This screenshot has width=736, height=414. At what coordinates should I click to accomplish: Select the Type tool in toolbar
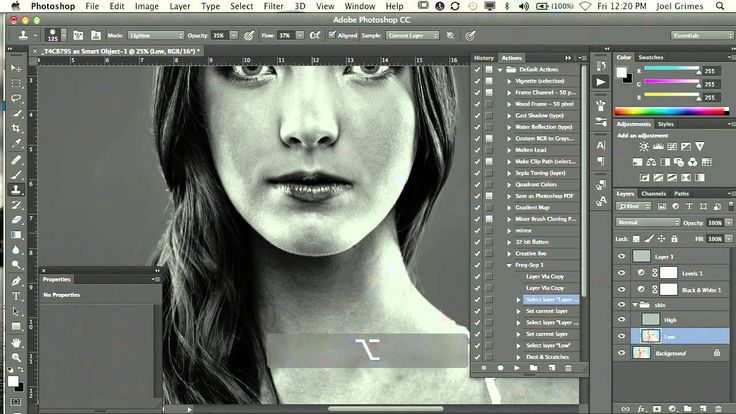[x=16, y=294]
